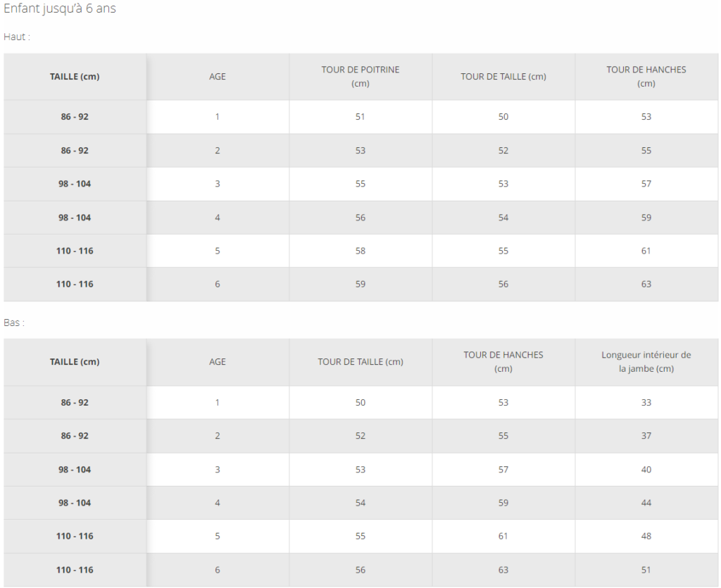The image size is (721, 588).
Task: Click the AGE header in Bas table
Action: pos(218,362)
